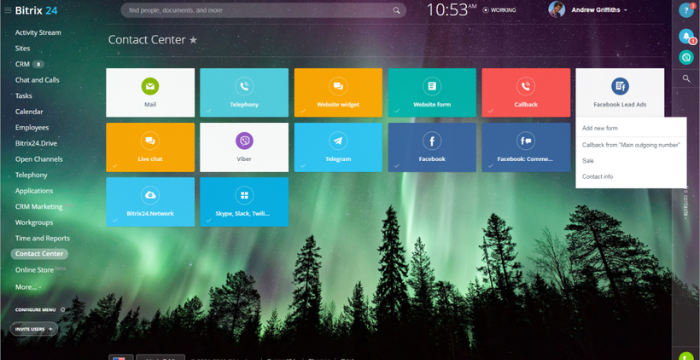Click the CRM counter badge
Image resolution: width=700 pixels, height=360 pixels.
pos(38,64)
